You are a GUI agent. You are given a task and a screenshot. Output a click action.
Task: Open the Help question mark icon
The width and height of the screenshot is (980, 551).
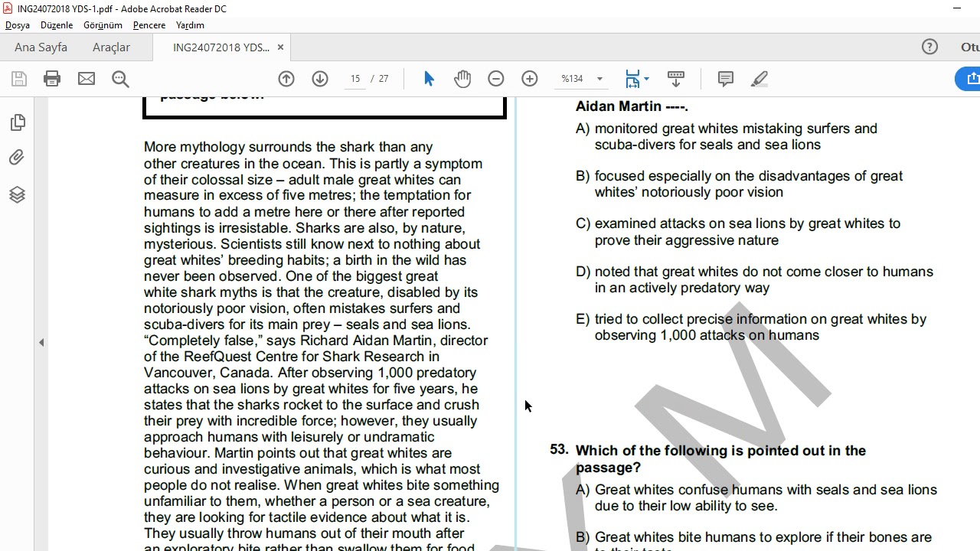pos(929,47)
